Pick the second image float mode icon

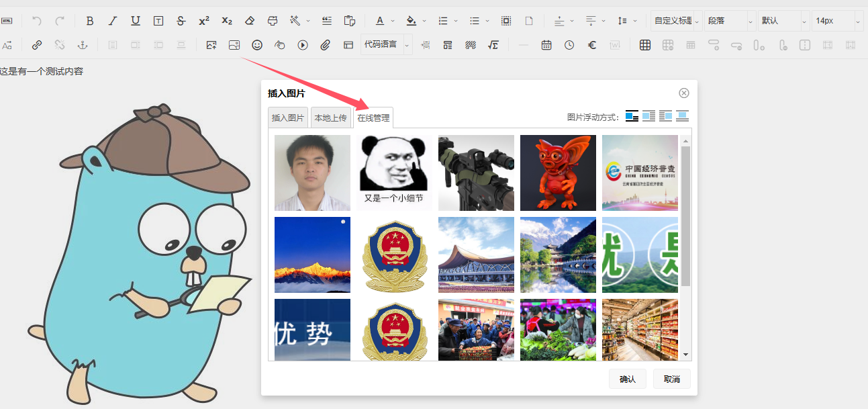pyautogui.click(x=648, y=116)
